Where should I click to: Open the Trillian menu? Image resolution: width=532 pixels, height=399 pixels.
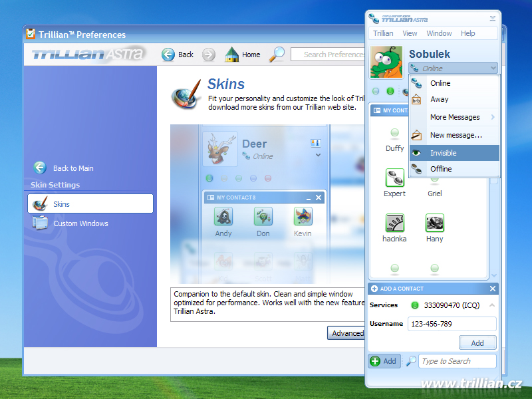click(383, 33)
